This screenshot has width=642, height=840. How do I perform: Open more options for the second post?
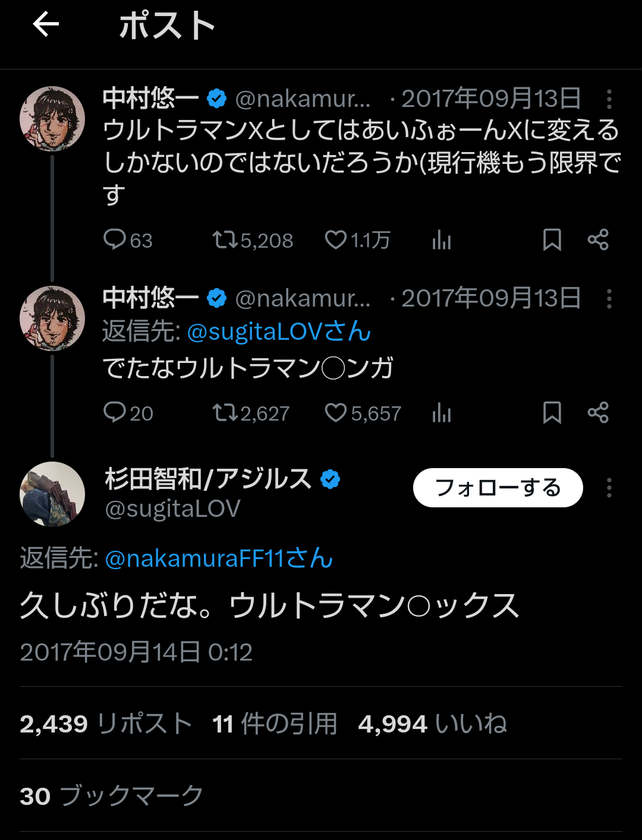[609, 299]
